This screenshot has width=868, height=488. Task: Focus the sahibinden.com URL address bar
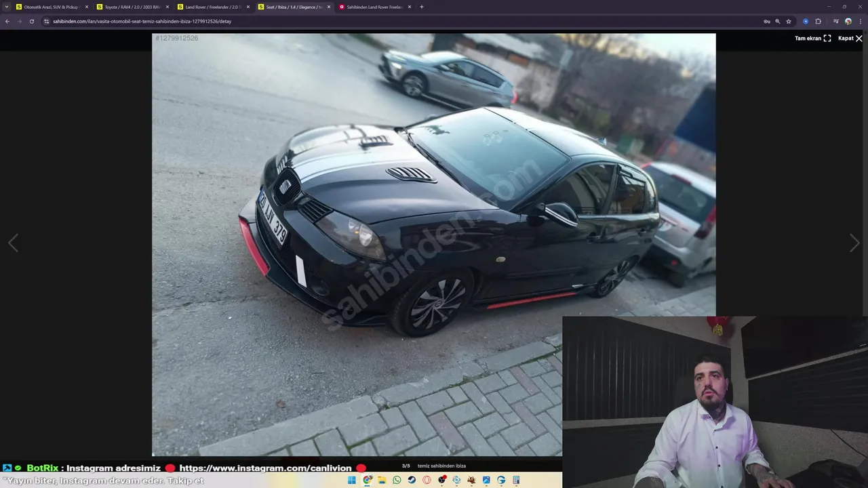(x=407, y=21)
